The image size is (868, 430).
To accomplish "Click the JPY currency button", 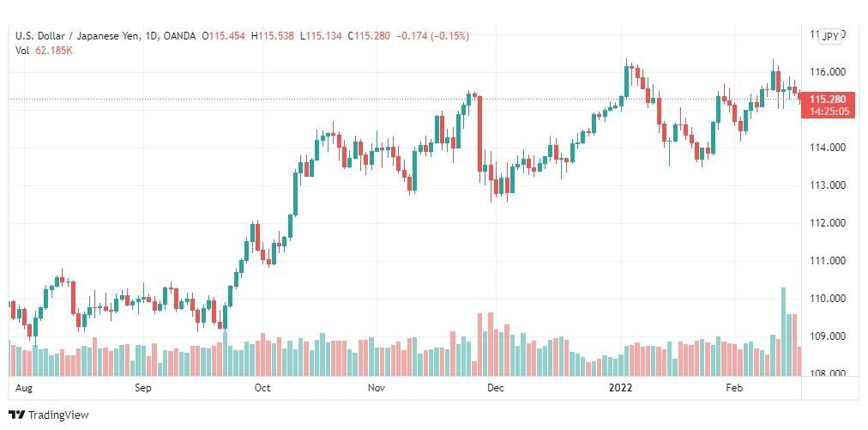I will (829, 36).
